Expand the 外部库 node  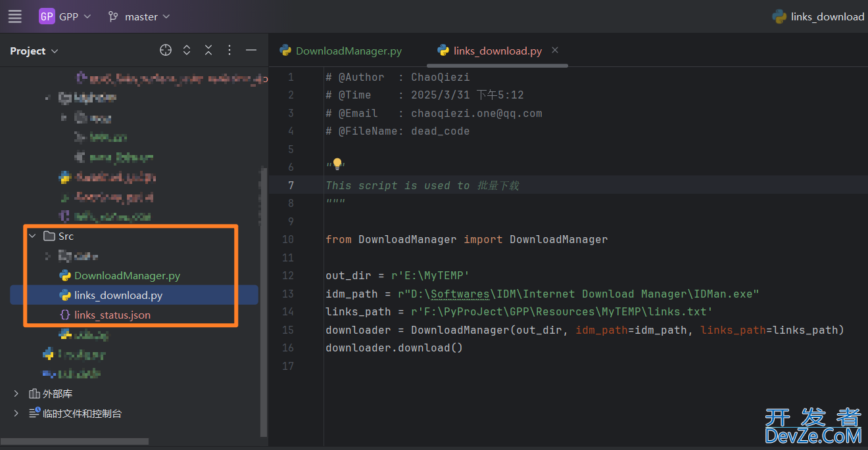16,394
